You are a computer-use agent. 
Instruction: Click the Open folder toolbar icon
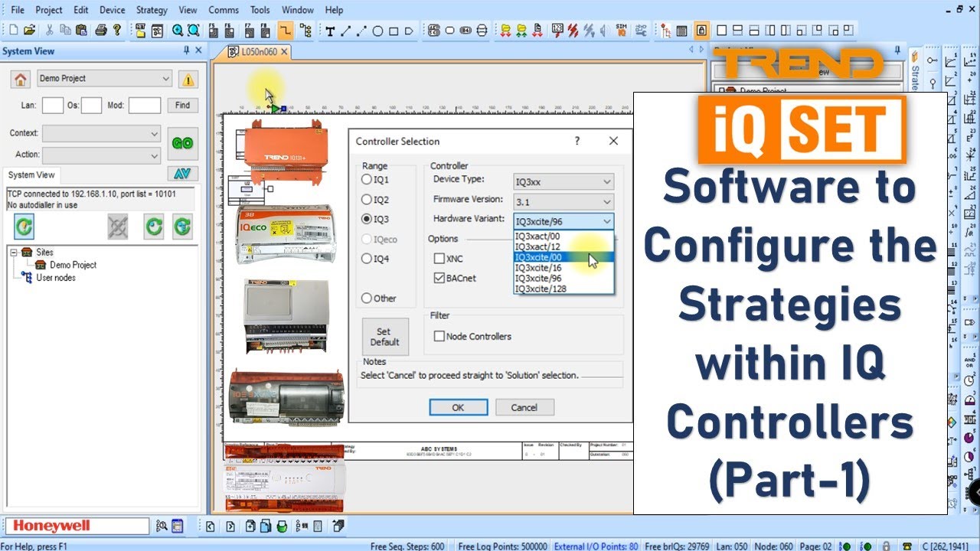tap(29, 31)
